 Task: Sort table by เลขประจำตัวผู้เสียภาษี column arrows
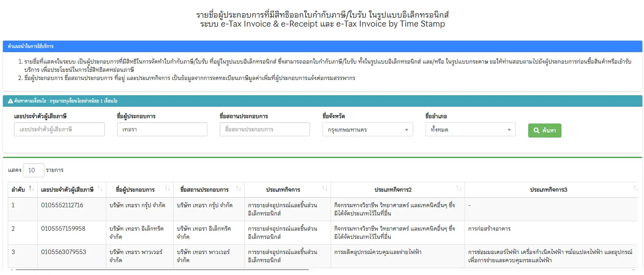100,189
